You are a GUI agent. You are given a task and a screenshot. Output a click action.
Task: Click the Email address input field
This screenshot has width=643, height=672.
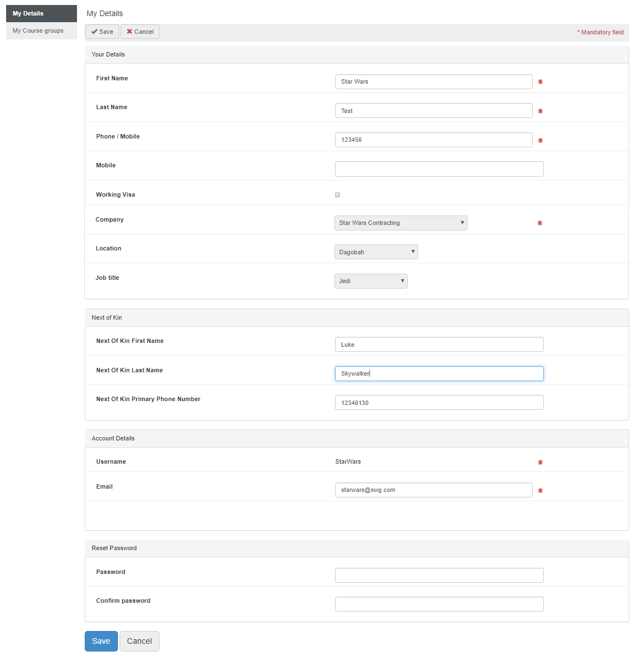pos(433,490)
